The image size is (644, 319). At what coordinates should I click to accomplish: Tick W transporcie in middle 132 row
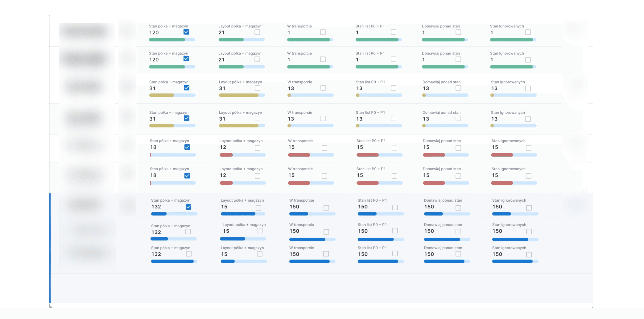click(x=326, y=232)
